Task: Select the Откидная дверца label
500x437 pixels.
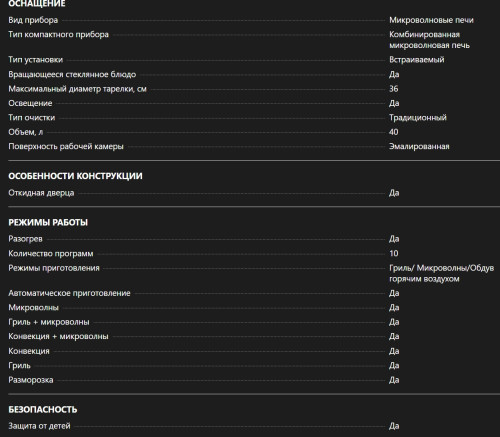Action: pyautogui.click(x=41, y=193)
